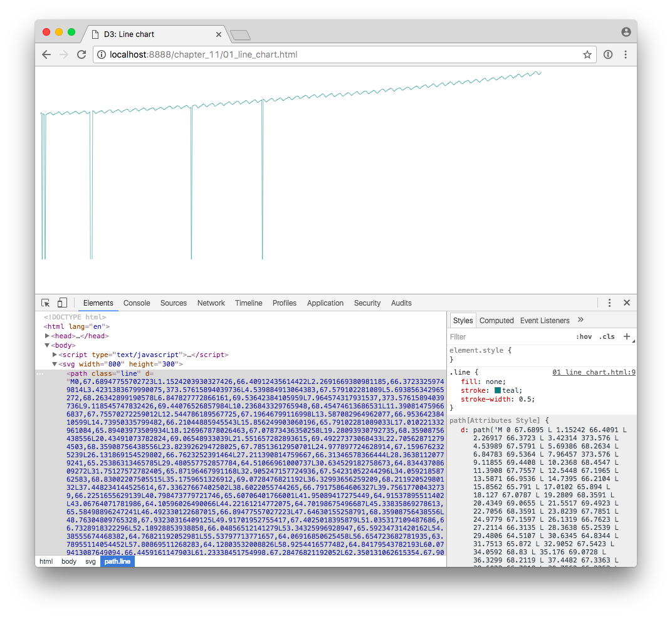Close the DevTools panel

coord(626,303)
